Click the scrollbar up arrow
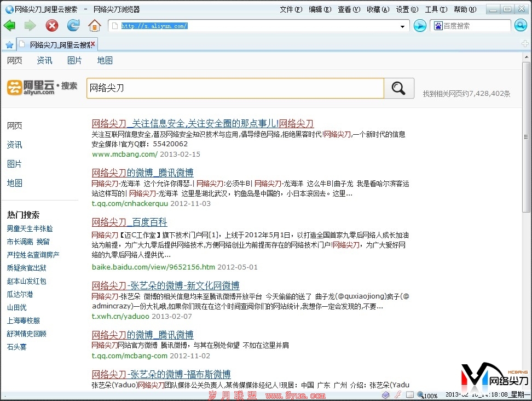532x401 pixels. (x=526, y=57)
